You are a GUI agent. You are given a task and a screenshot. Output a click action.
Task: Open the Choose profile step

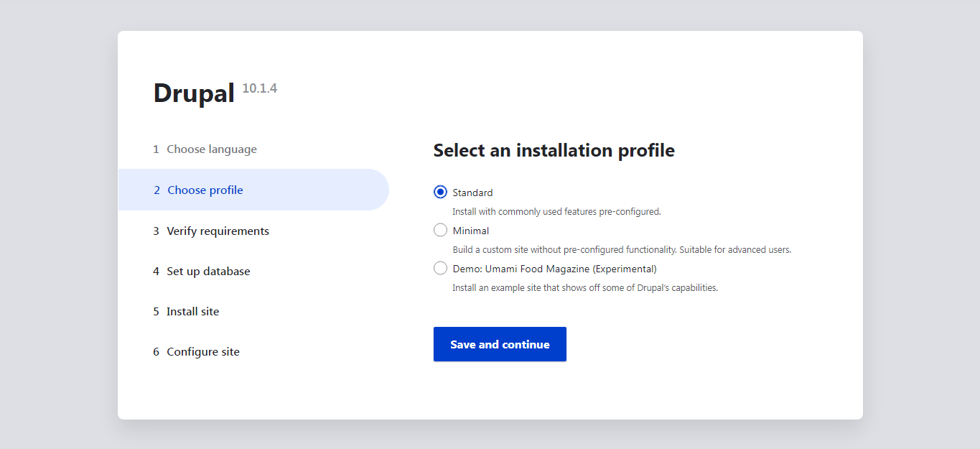pyautogui.click(x=205, y=189)
